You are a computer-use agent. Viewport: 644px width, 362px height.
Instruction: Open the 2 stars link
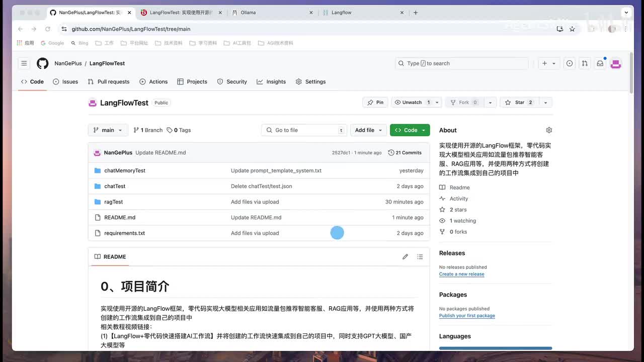click(x=453, y=210)
